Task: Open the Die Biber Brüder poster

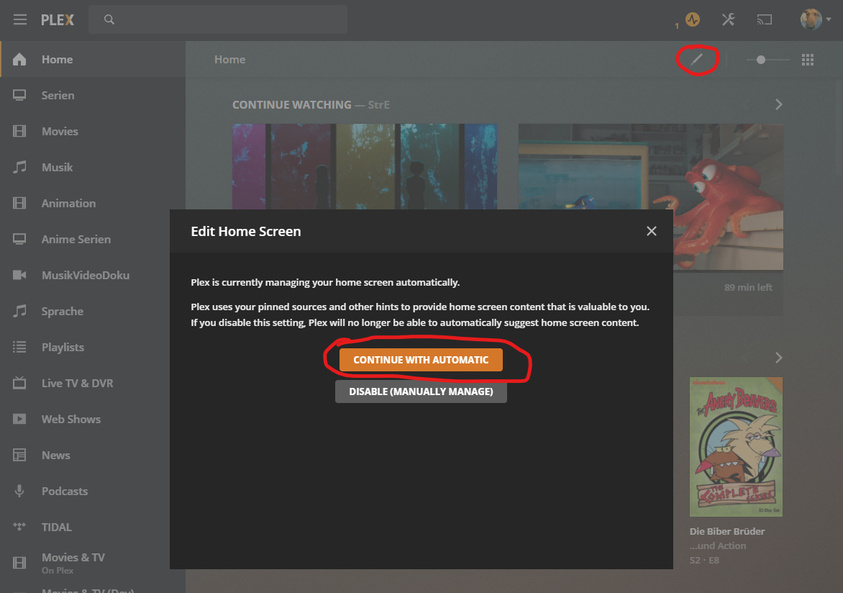Action: click(x=736, y=447)
